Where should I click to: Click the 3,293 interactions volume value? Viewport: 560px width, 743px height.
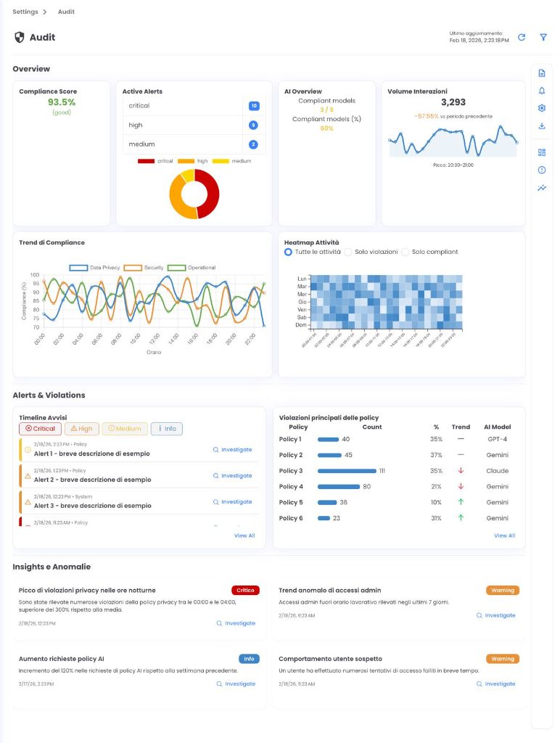click(x=453, y=102)
